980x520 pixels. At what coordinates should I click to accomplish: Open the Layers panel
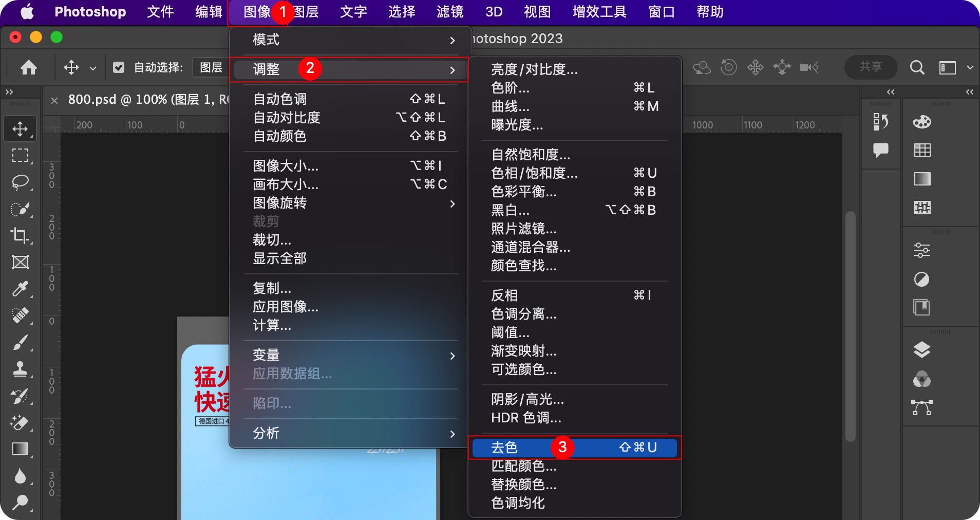[x=922, y=349]
